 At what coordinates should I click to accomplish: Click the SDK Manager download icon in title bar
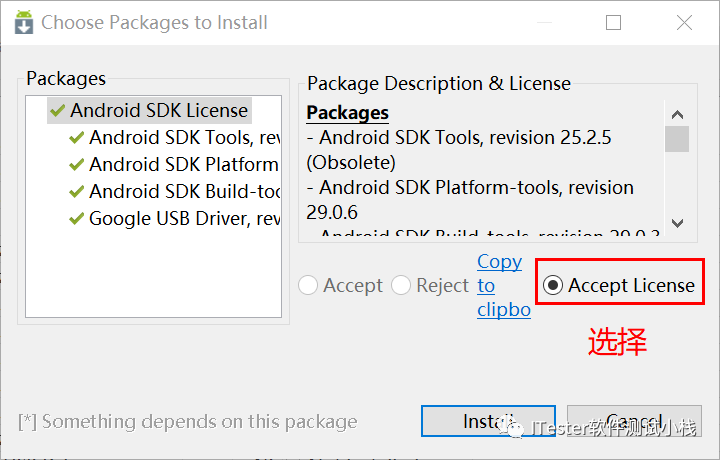pos(22,22)
